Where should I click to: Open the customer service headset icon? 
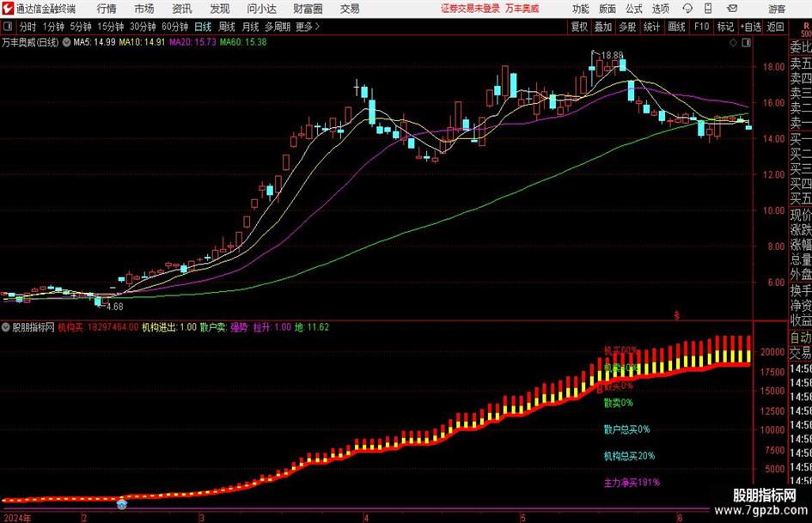[x=687, y=9]
